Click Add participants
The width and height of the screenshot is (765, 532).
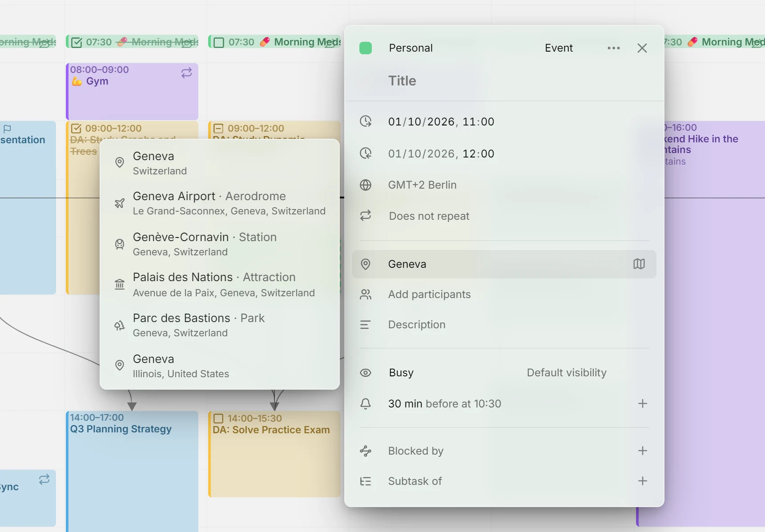429,294
